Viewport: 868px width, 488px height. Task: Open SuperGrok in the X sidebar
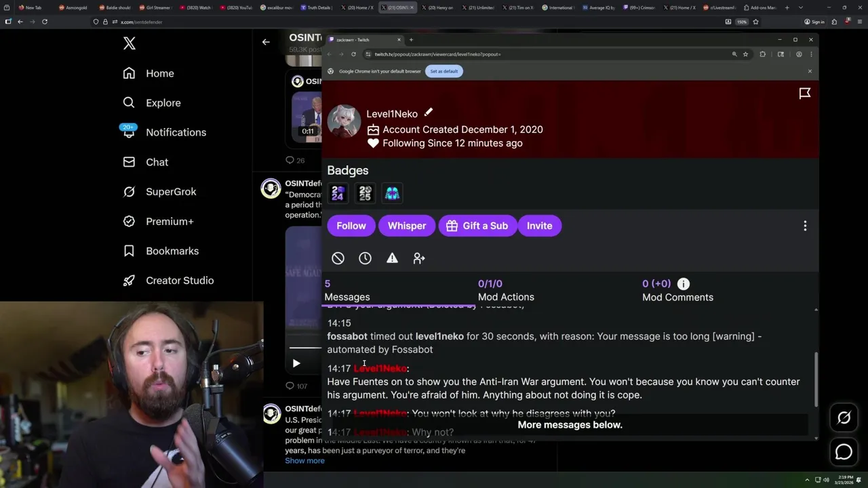[160, 192]
